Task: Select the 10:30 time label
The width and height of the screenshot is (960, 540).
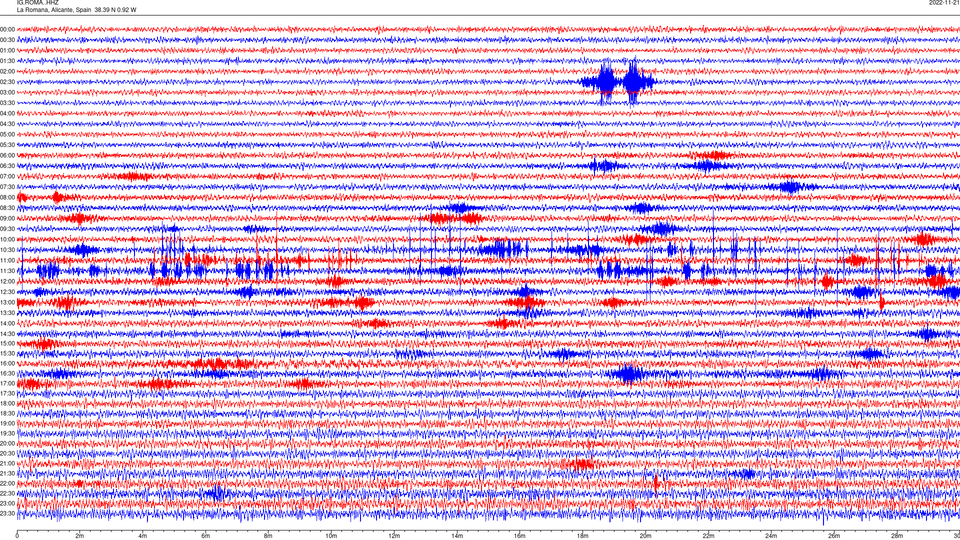Action: pyautogui.click(x=7, y=250)
